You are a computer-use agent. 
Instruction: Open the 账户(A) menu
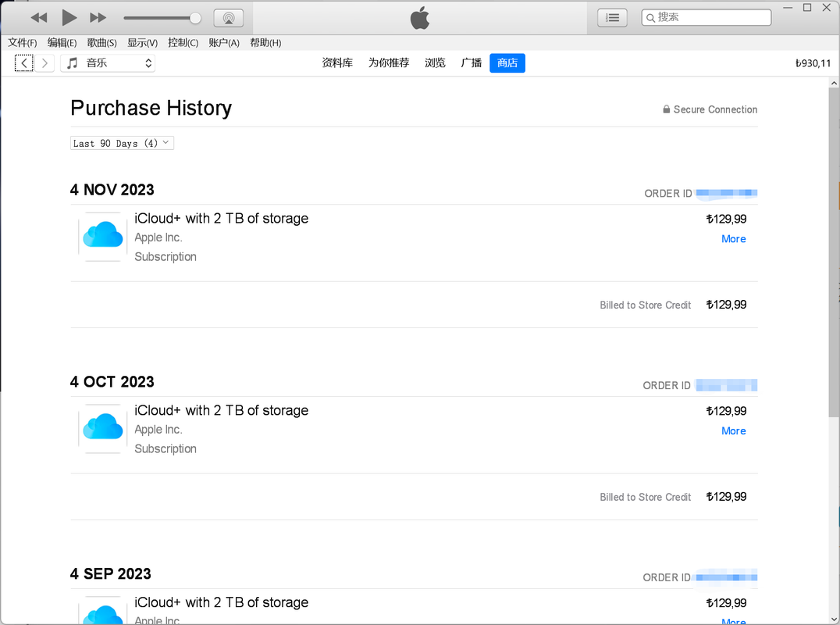pos(224,43)
